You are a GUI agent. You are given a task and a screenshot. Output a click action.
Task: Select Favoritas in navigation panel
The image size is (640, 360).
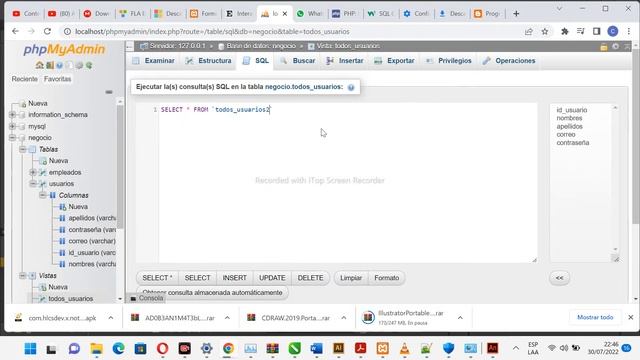58,79
